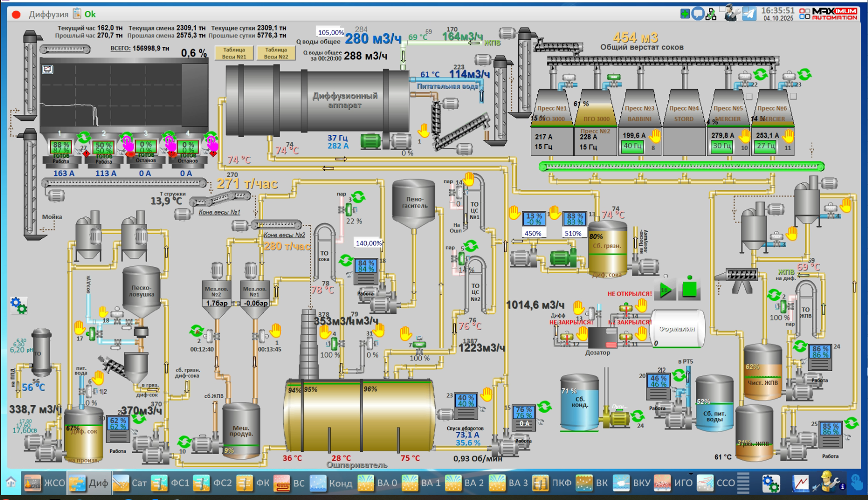
Task: Click the green plus icon in header
Action: (x=685, y=14)
